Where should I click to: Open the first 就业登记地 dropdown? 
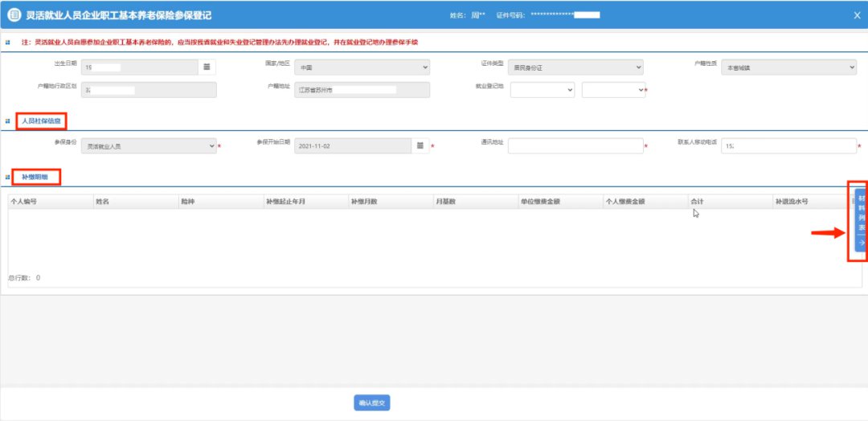click(x=542, y=90)
